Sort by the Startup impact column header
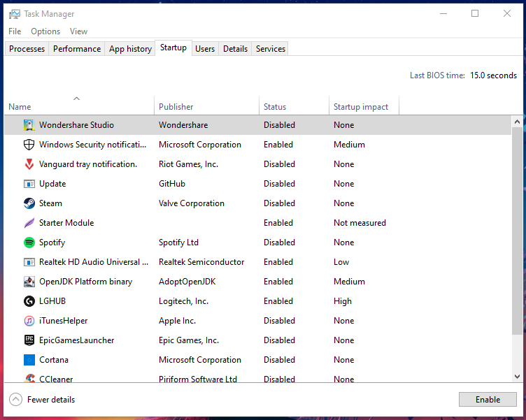This screenshot has height=420, width=526. coord(364,106)
